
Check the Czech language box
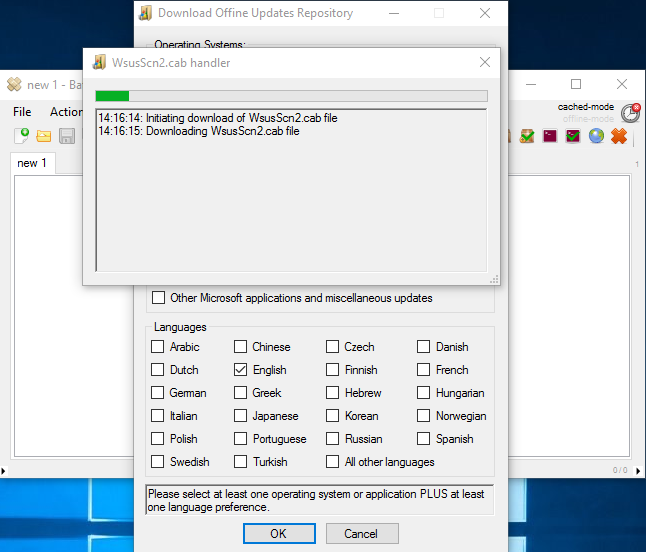[x=332, y=346]
